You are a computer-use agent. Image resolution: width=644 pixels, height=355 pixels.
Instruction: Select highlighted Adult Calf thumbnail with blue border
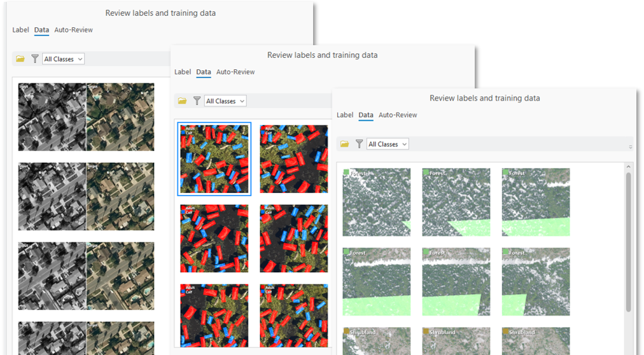(214, 159)
